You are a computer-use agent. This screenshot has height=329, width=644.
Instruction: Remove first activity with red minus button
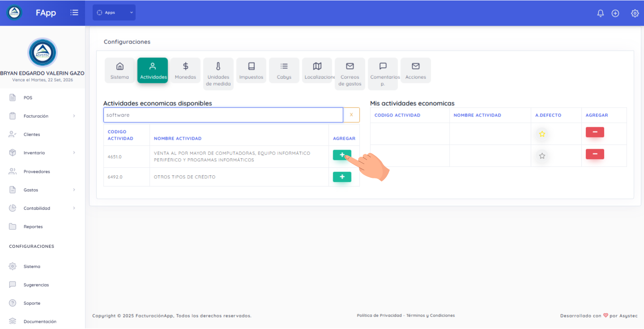595,132
